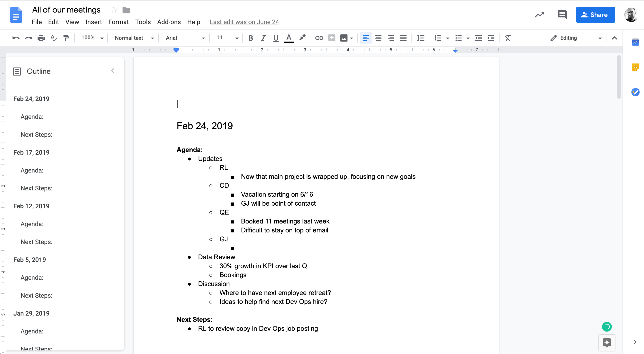Click the text highlight color icon

pyautogui.click(x=303, y=38)
